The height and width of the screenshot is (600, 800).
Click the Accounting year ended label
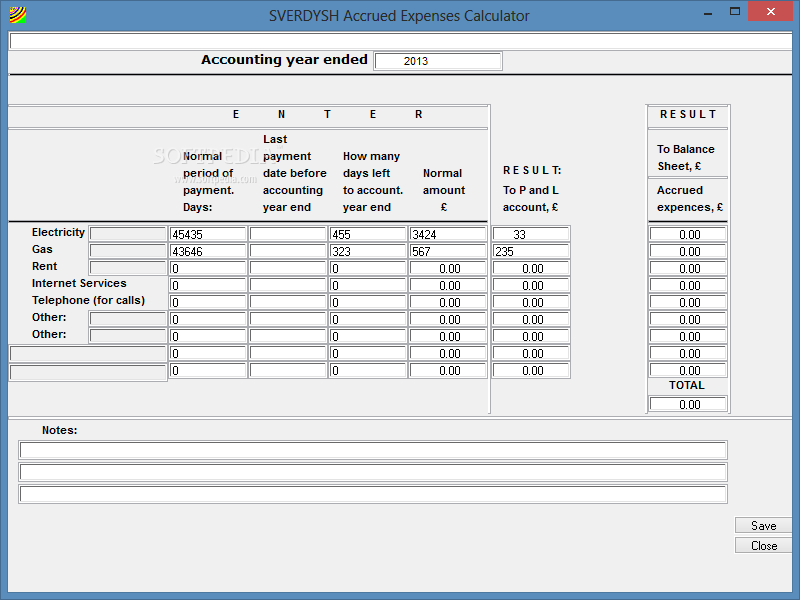click(x=284, y=60)
